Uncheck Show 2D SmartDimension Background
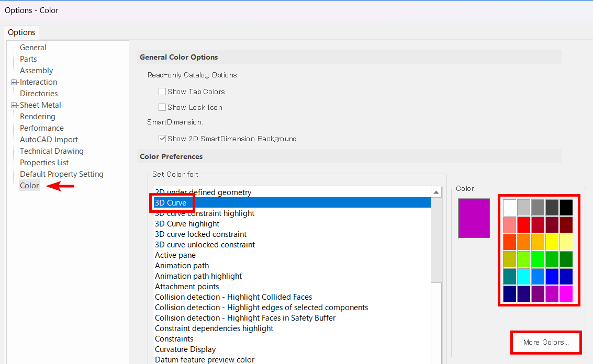The height and width of the screenshot is (364, 593). (x=162, y=139)
